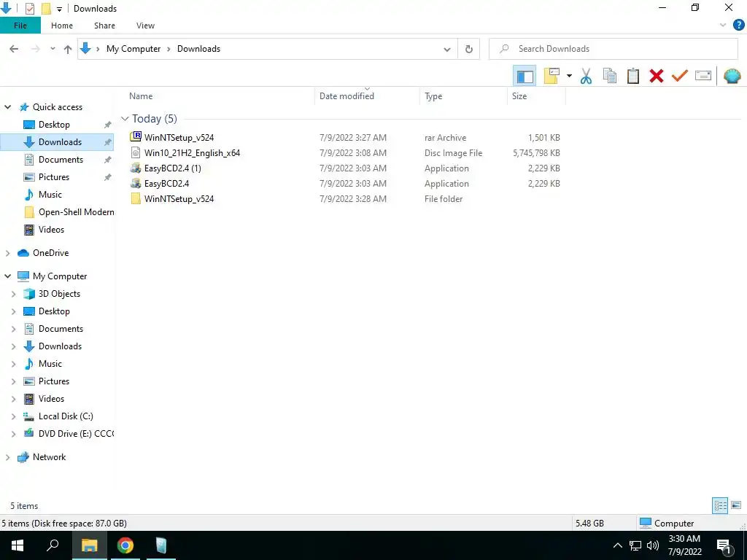Click the taskbar Search magnifier icon

tap(53, 545)
